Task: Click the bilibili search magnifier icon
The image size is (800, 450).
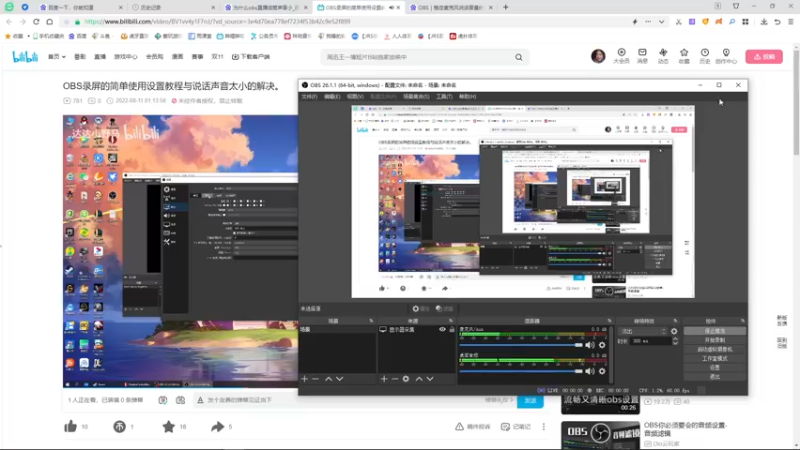Action: pyautogui.click(x=519, y=57)
